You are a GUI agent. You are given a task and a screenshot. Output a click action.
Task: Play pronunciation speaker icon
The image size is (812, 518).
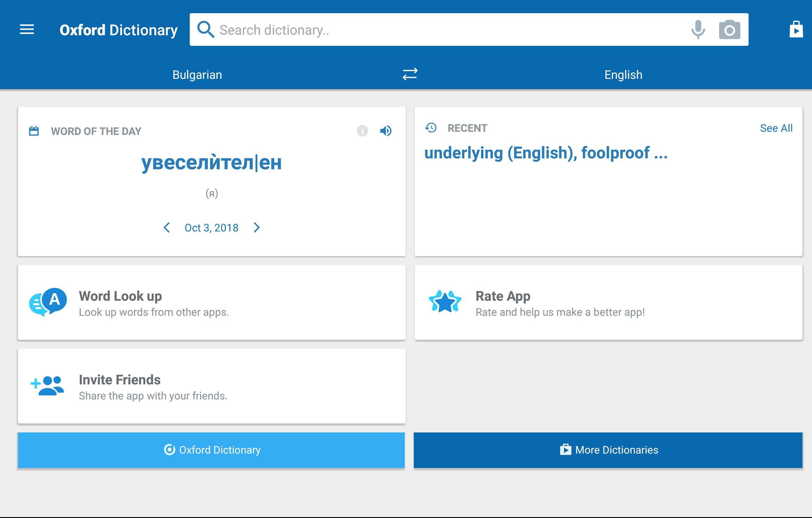tap(385, 131)
